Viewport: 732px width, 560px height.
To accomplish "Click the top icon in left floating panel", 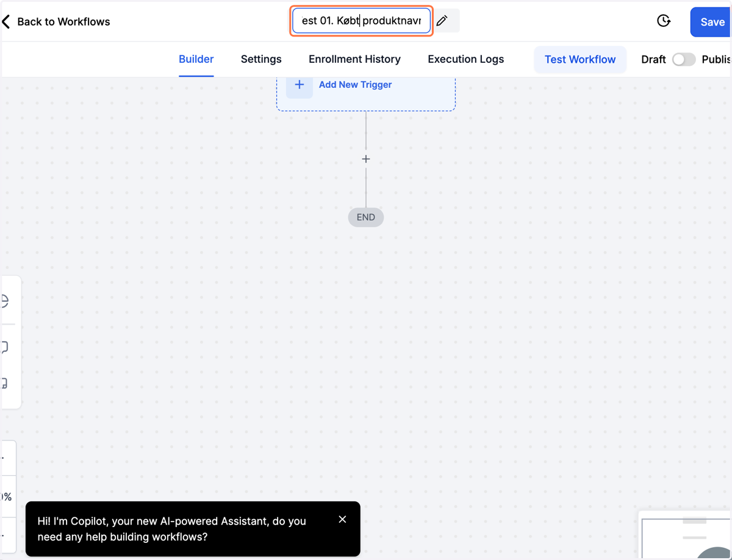I will 5,301.
